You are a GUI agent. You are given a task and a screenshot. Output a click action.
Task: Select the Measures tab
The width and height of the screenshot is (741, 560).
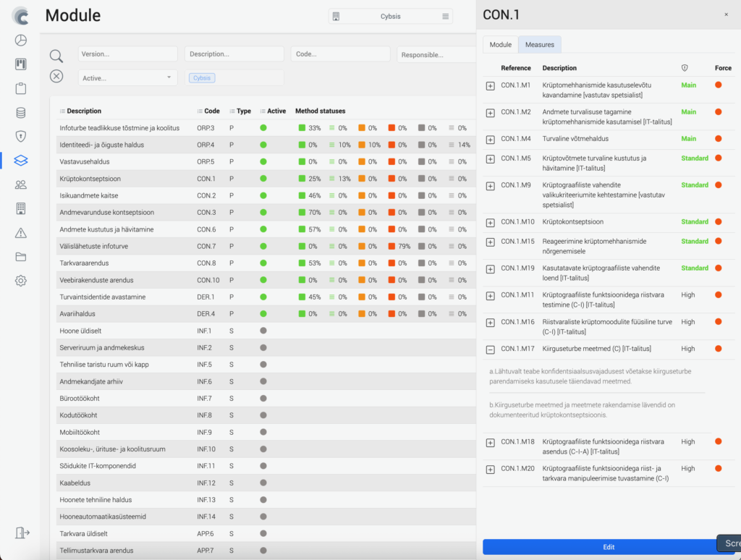pyautogui.click(x=539, y=45)
